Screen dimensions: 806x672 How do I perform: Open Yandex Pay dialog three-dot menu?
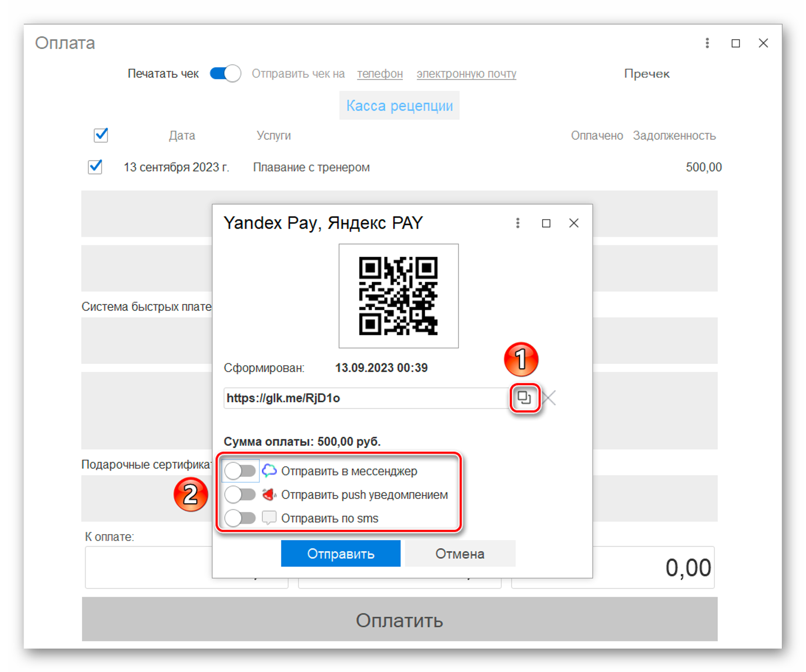(518, 223)
